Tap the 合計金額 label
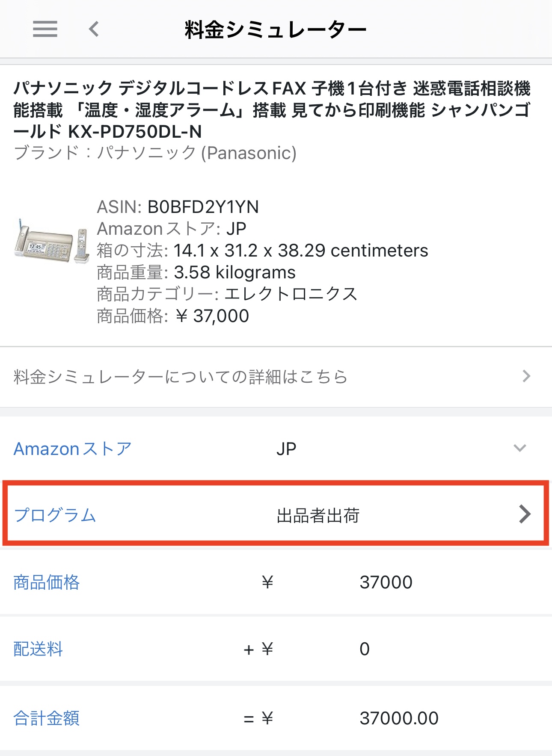Screen dimensions: 552x756 click(47, 718)
